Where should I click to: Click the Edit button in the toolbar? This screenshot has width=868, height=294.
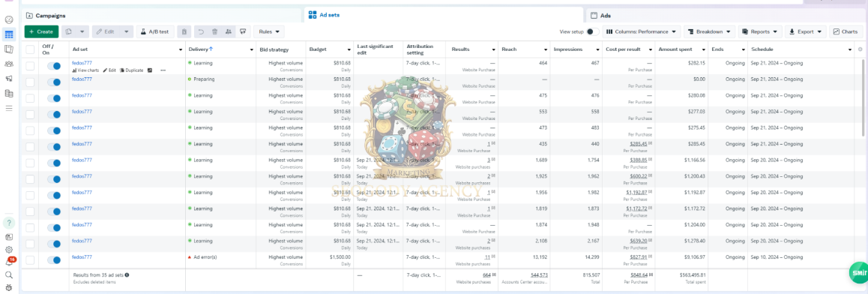point(106,32)
